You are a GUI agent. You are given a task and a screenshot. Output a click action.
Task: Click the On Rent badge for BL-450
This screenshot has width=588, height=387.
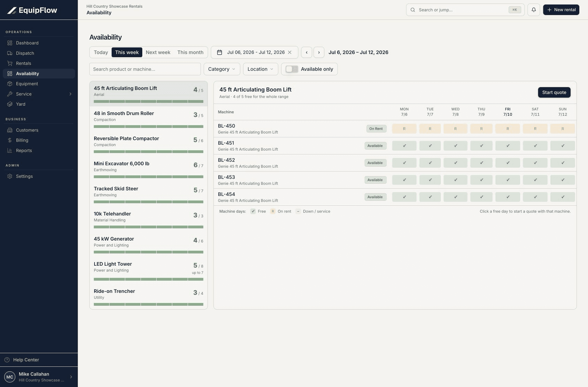pyautogui.click(x=376, y=129)
